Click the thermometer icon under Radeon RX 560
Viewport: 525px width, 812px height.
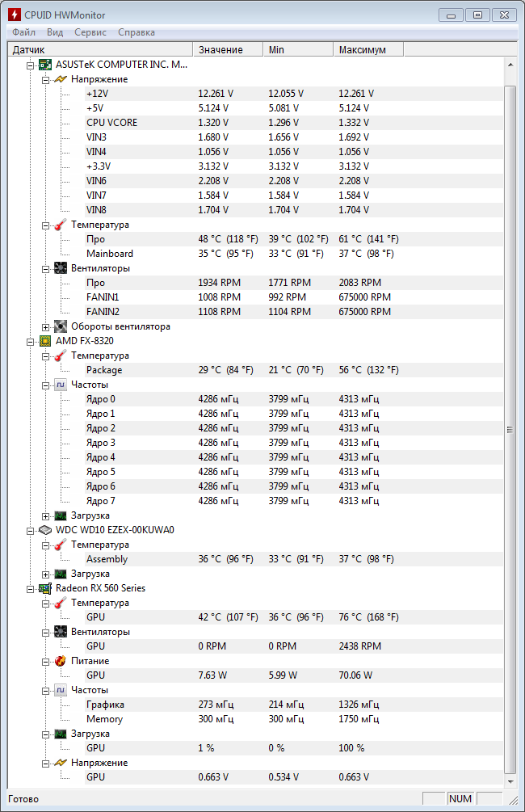(61, 603)
